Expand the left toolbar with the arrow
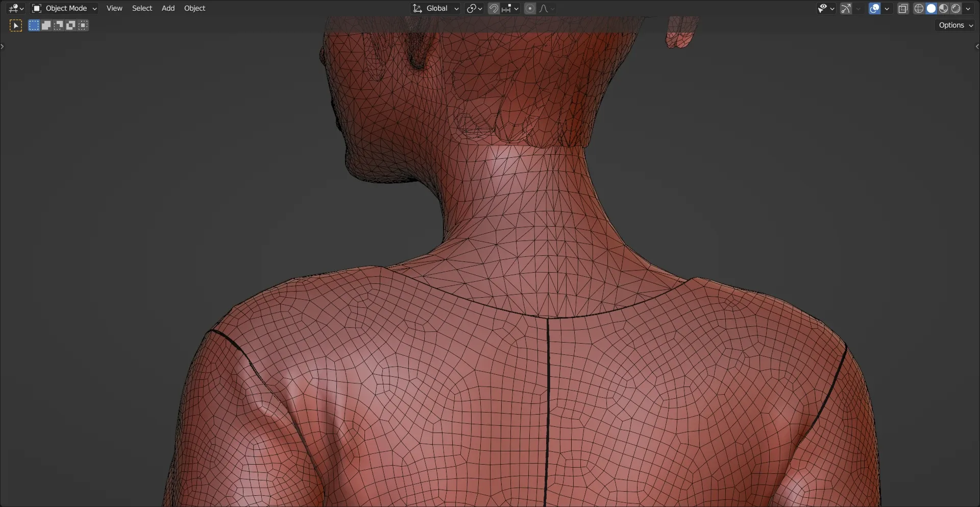This screenshot has width=980, height=507. pos(3,46)
